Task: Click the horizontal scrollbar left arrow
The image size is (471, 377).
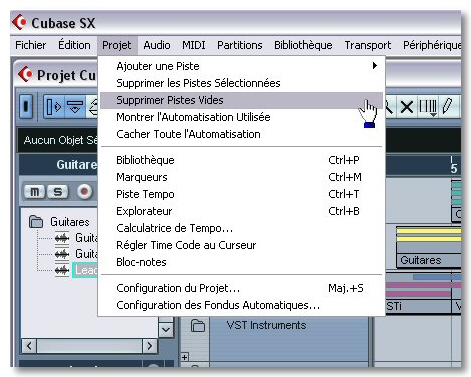Action: click(29, 346)
